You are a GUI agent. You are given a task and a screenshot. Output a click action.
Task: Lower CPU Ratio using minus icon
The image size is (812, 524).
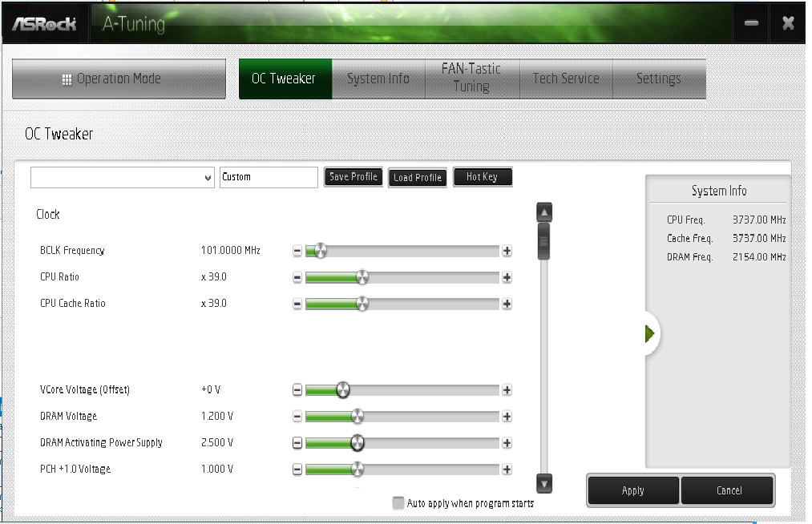point(297,277)
